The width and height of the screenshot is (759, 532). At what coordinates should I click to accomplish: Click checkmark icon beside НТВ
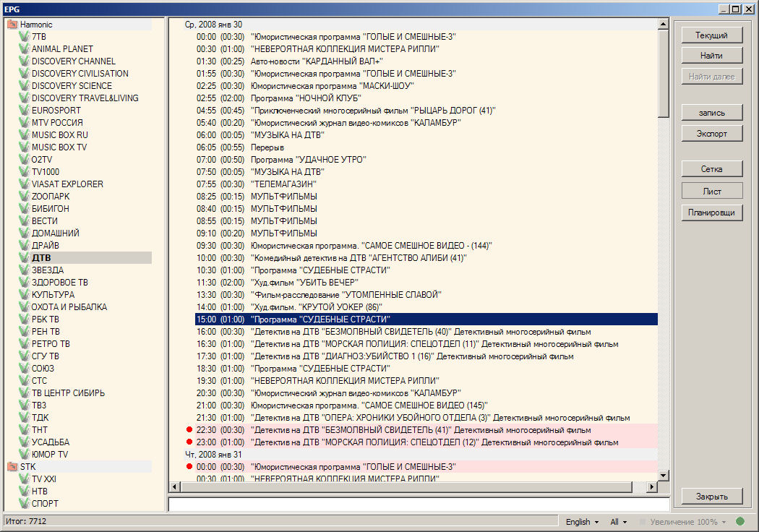coord(24,492)
